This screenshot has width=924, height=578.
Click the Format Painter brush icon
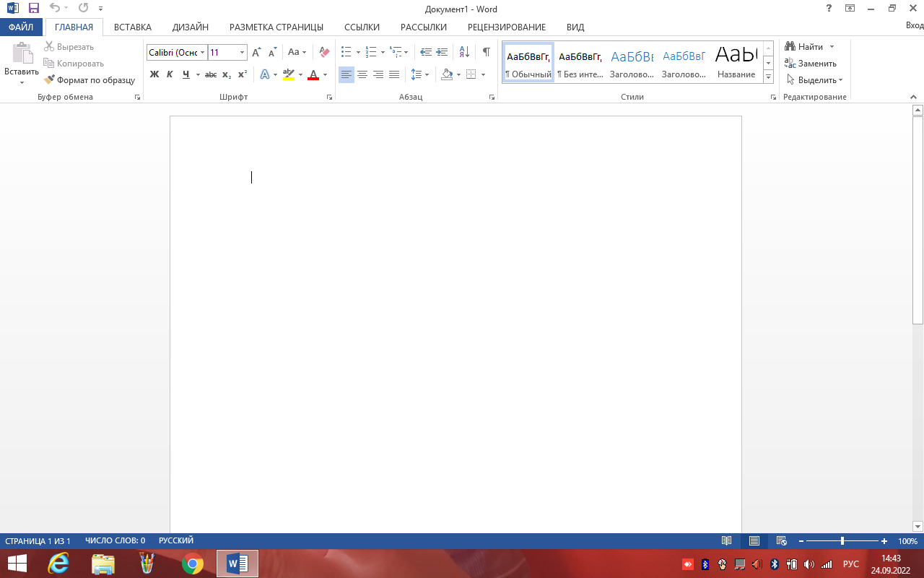(x=50, y=80)
